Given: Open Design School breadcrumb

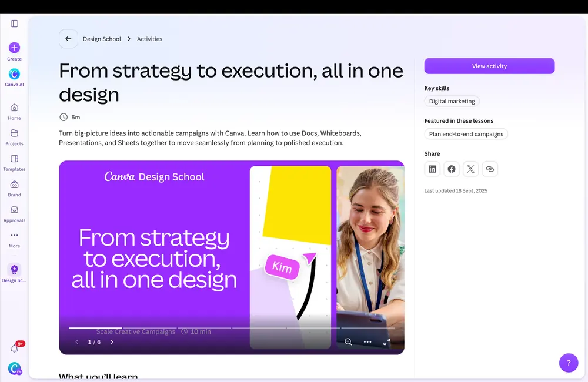Looking at the screenshot, I should point(102,39).
